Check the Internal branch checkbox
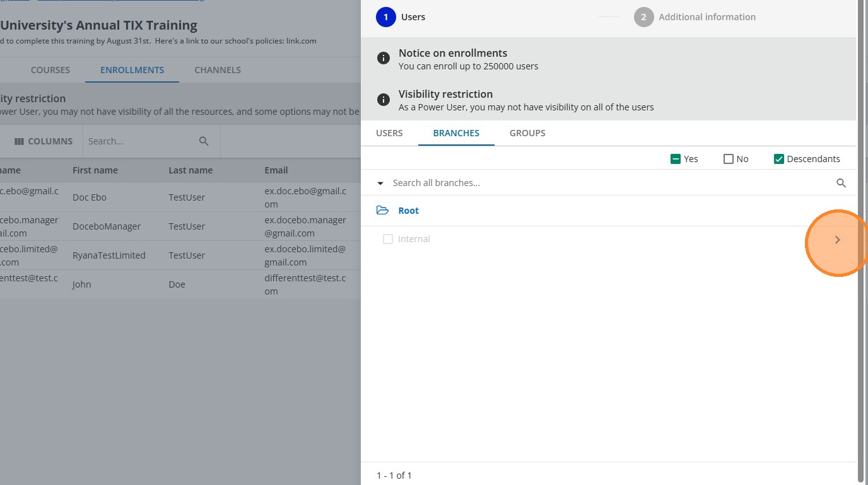 point(388,239)
